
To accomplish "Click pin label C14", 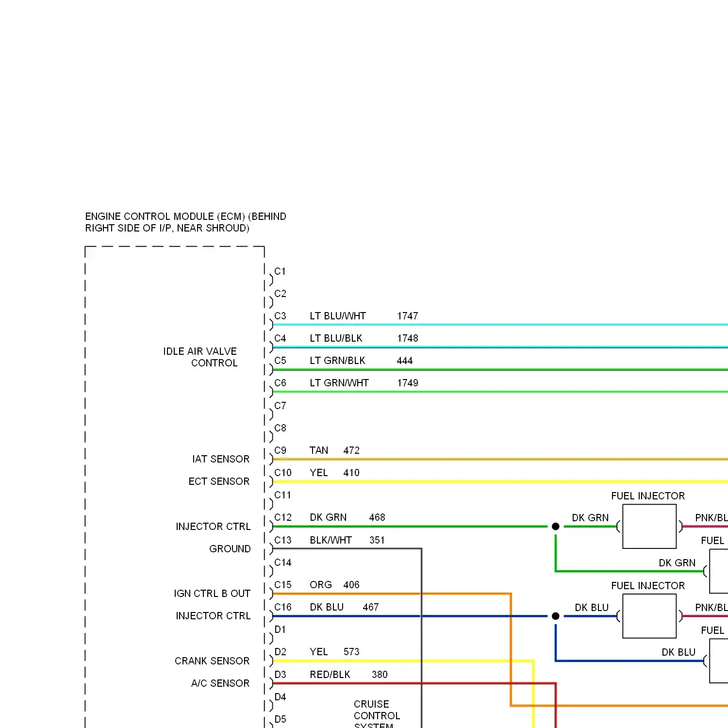I will [283, 563].
